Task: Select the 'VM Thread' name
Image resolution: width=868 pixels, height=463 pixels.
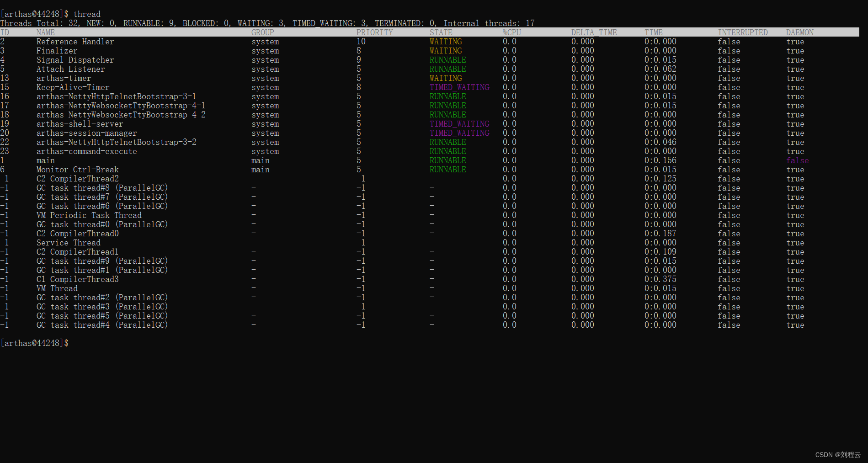Action: [x=57, y=288]
